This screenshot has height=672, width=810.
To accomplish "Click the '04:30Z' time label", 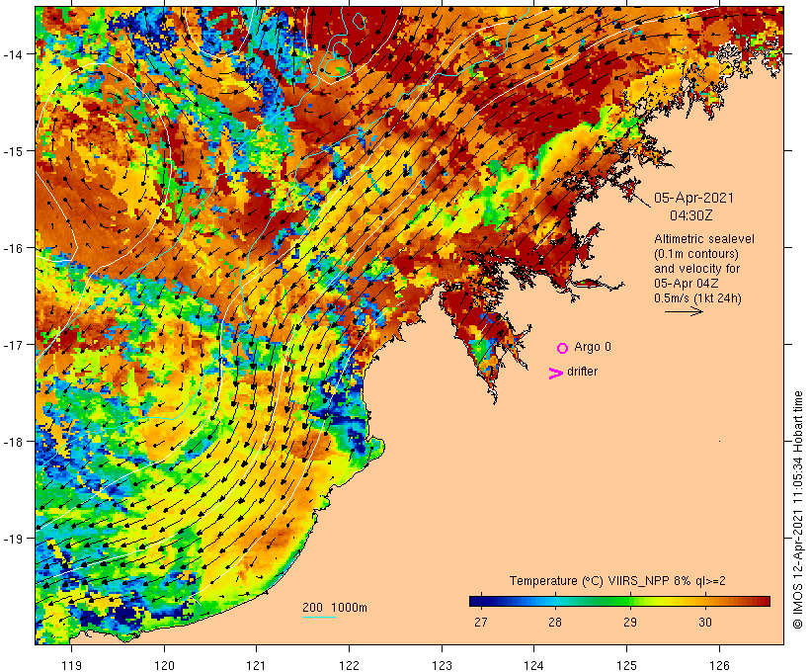I will coord(691,215).
